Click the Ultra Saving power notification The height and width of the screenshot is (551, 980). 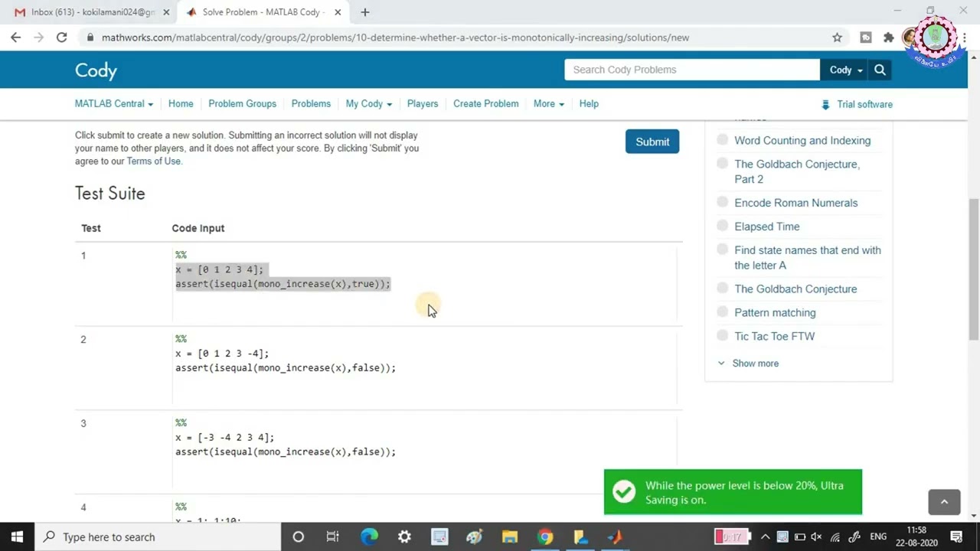pyautogui.click(x=733, y=492)
